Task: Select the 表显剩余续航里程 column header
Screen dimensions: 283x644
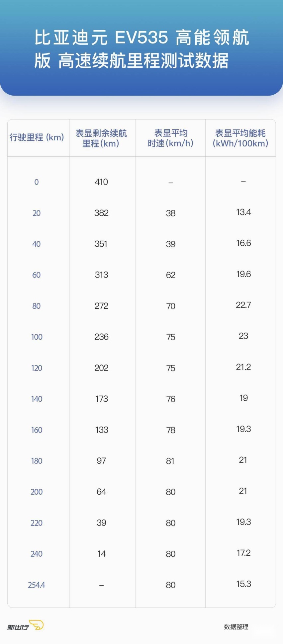Action: [x=101, y=138]
